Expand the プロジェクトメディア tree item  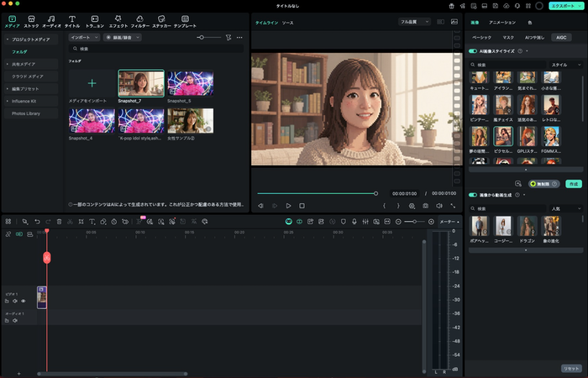pos(8,39)
